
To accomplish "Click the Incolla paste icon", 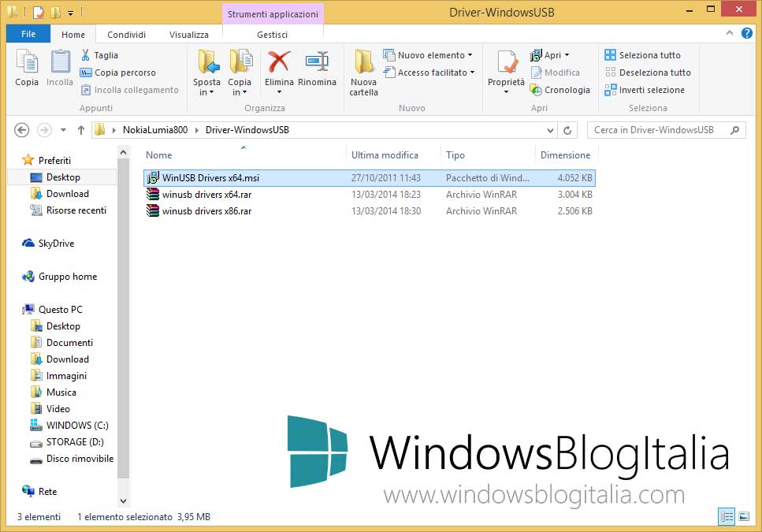I will [x=60, y=68].
